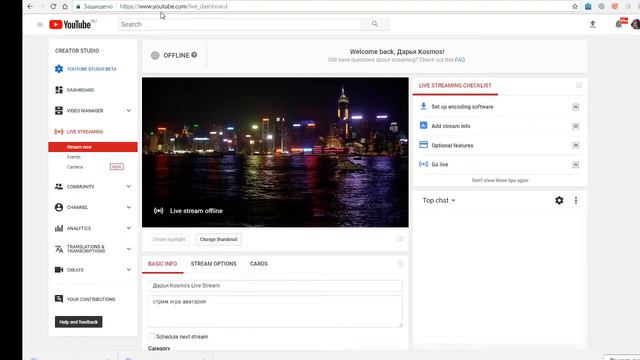Click the Help and feedback button
This screenshot has height=360, width=640.
tap(79, 322)
